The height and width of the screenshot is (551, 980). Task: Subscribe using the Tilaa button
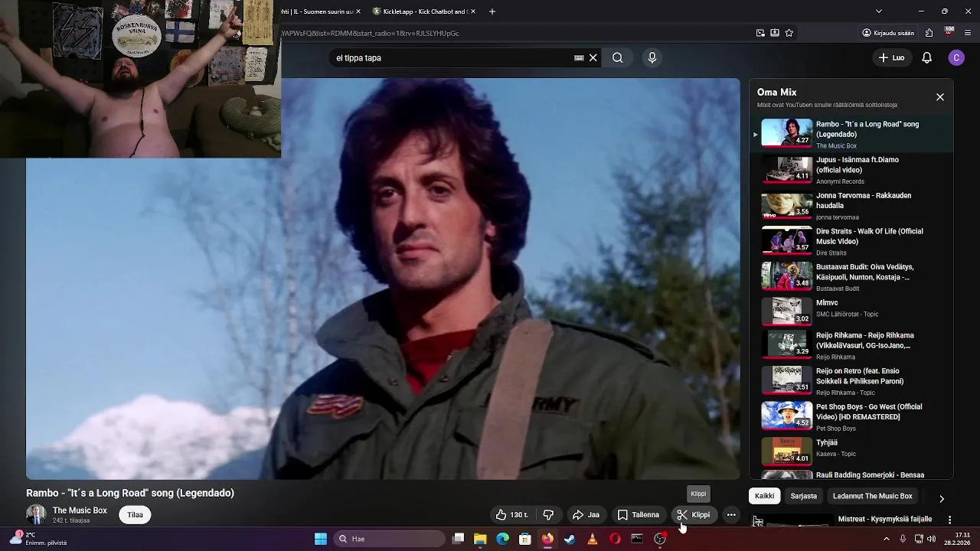(135, 515)
